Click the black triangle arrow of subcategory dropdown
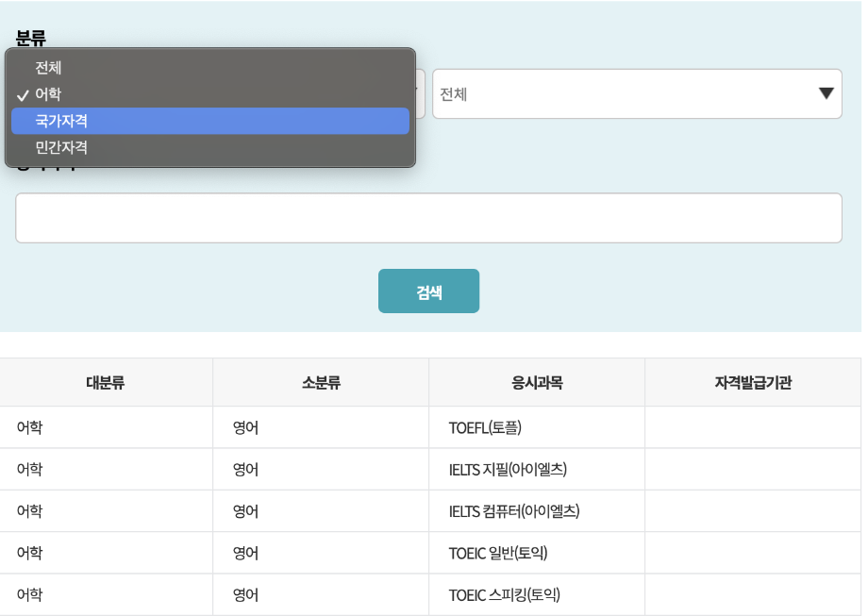The height and width of the screenshot is (616, 868). pos(826,93)
